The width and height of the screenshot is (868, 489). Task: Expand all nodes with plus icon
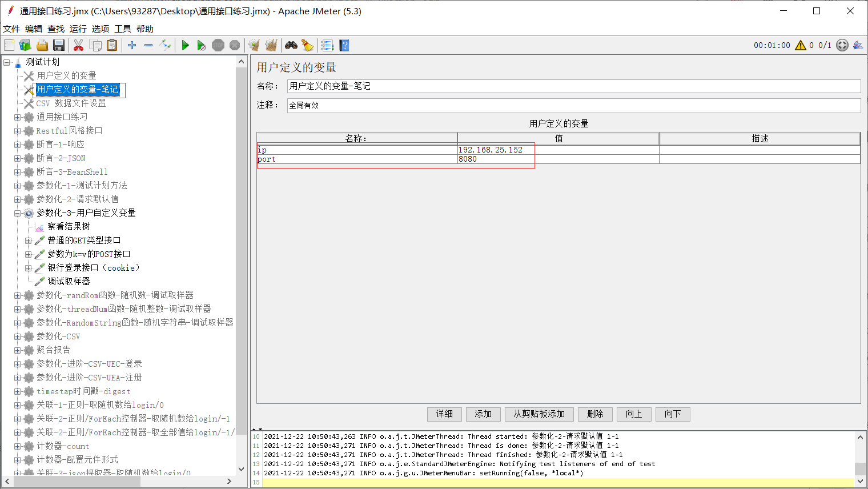(x=132, y=45)
